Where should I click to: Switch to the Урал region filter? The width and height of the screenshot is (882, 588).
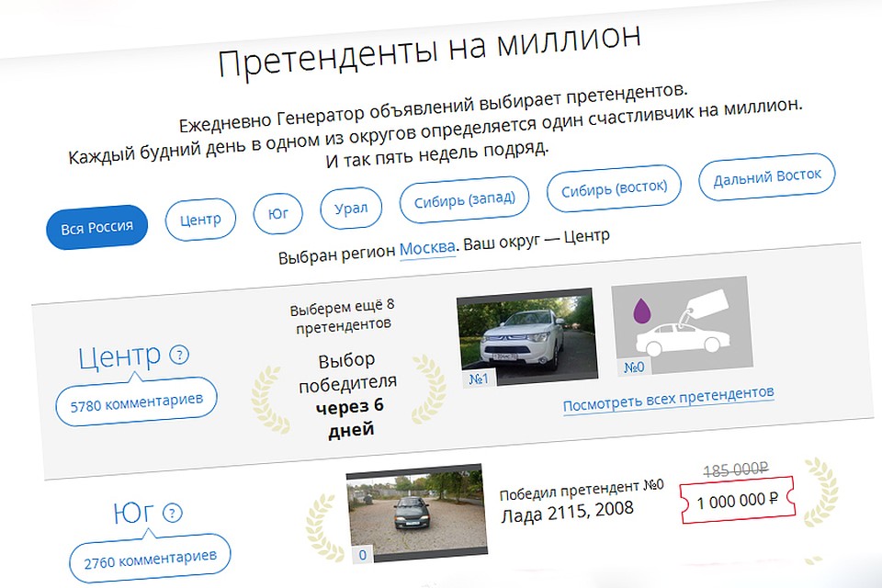tap(351, 209)
